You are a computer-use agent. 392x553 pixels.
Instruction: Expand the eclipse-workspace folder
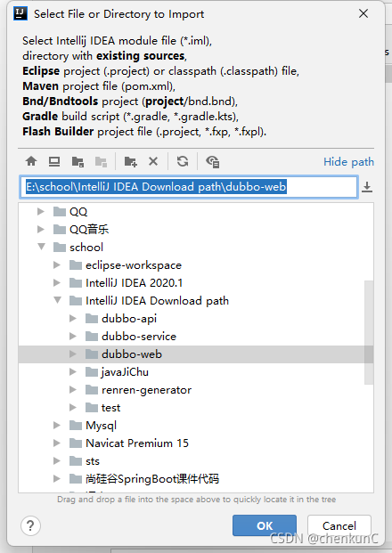tap(57, 264)
